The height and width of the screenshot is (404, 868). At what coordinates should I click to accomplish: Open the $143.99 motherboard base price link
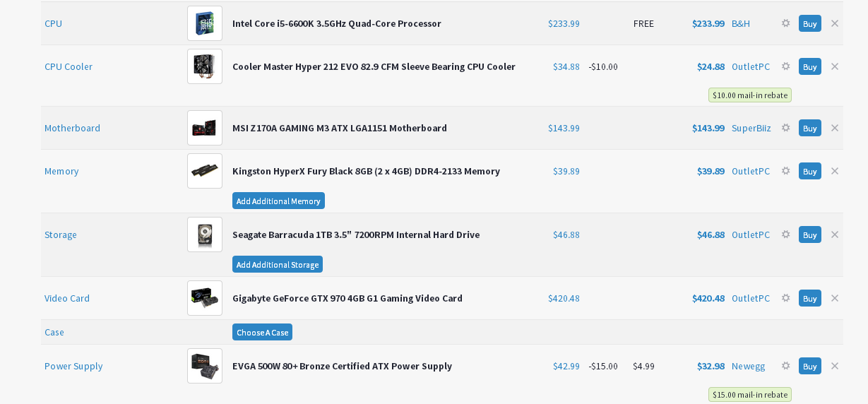(x=564, y=128)
